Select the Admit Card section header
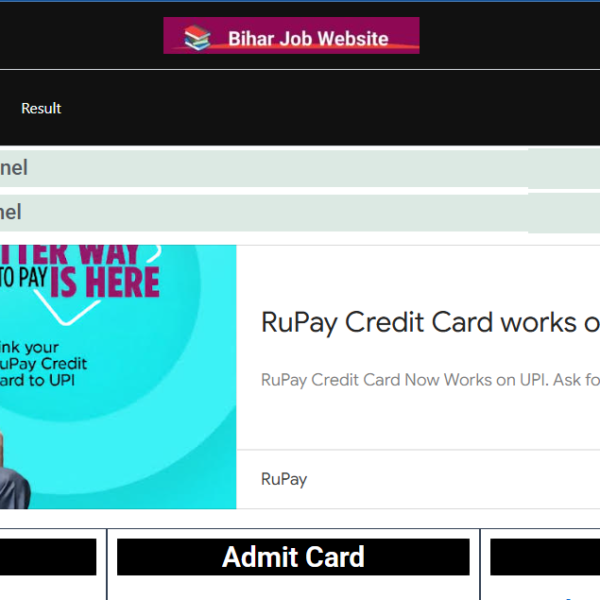The image size is (600, 600). (293, 557)
